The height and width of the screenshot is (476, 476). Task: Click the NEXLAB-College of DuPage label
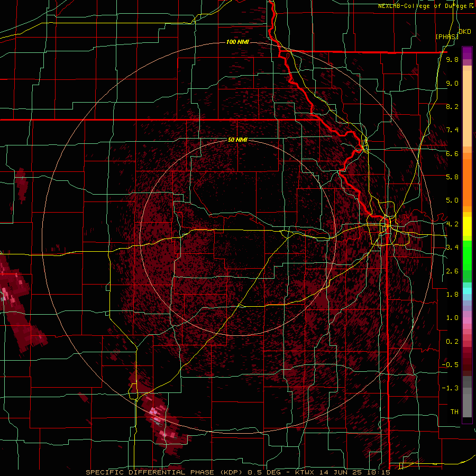[x=425, y=6]
